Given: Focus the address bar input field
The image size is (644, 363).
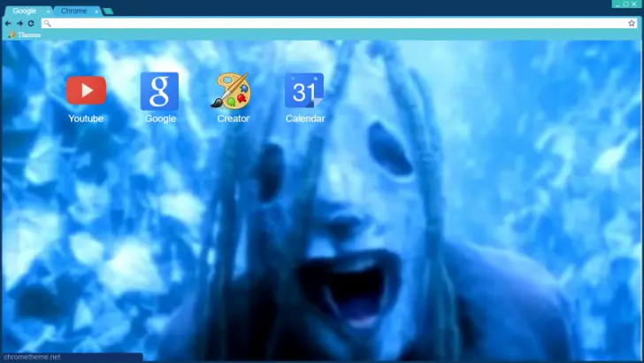Looking at the screenshot, I should click(336, 23).
